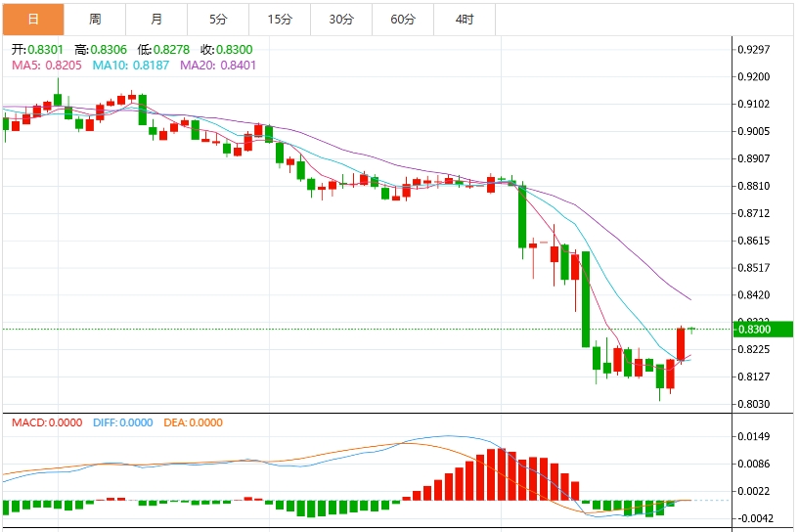Click the latest small green candlestick
Image resolution: width=799 pixels, height=532 pixels.
(691, 330)
